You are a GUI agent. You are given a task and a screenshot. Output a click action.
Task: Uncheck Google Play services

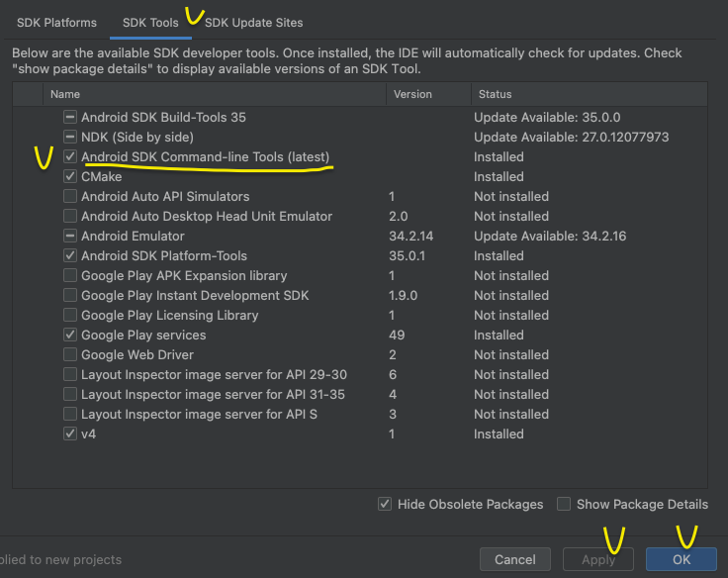[70, 335]
